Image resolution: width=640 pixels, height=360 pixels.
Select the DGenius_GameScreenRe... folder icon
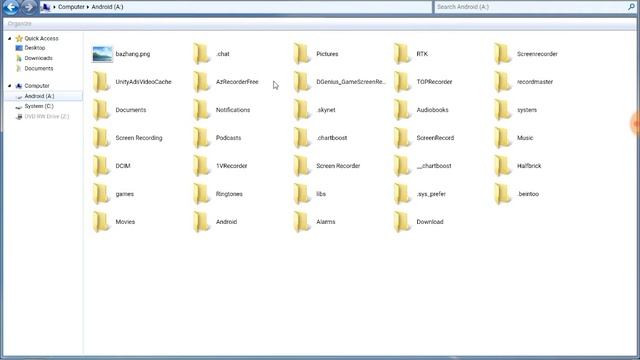tap(302, 82)
